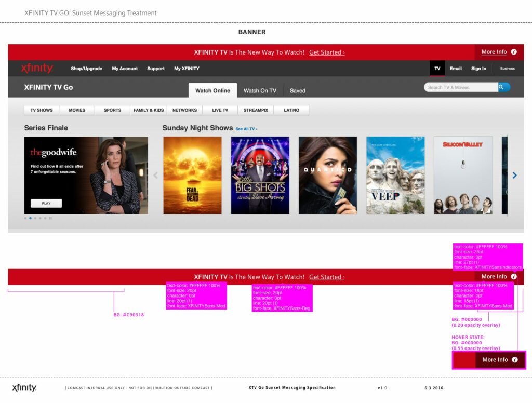Image resolution: width=532 pixels, height=403 pixels.
Task: Click into the Search TV & Movies field
Action: [x=461, y=87]
